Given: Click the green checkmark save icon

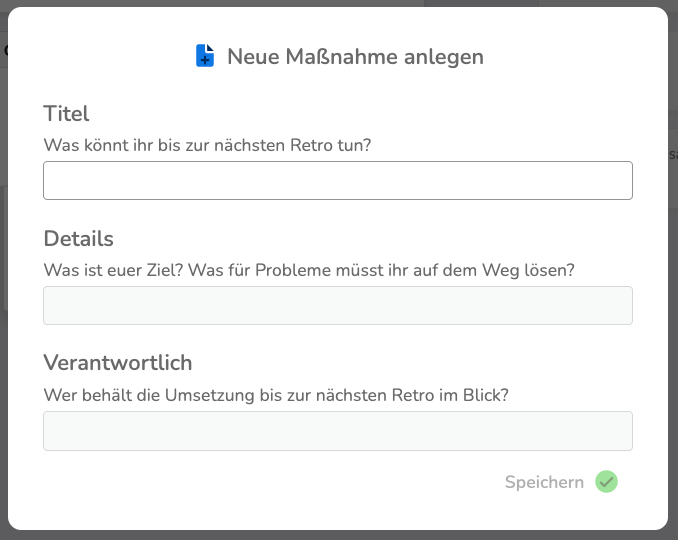Looking at the screenshot, I should point(606,482).
